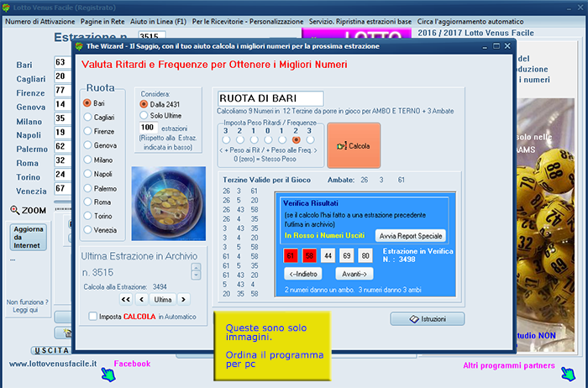The height and width of the screenshot is (388, 588).
Task: Click the Facebook link
Action: [x=132, y=364]
